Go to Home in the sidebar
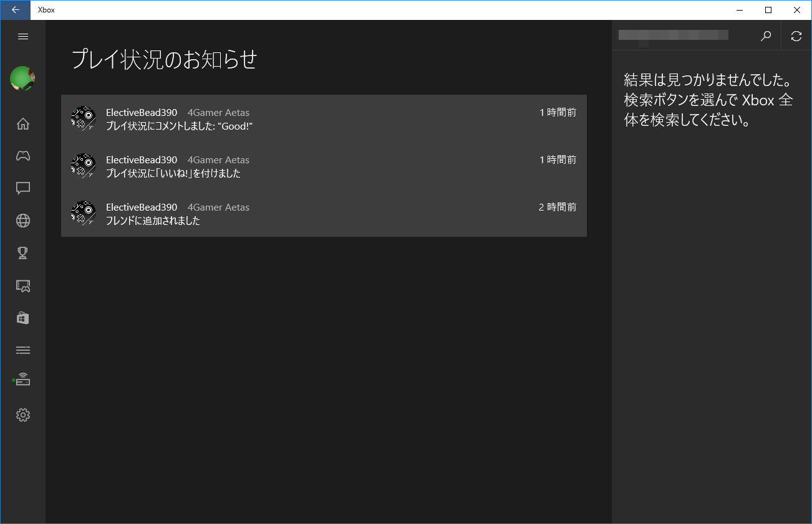 tap(23, 123)
